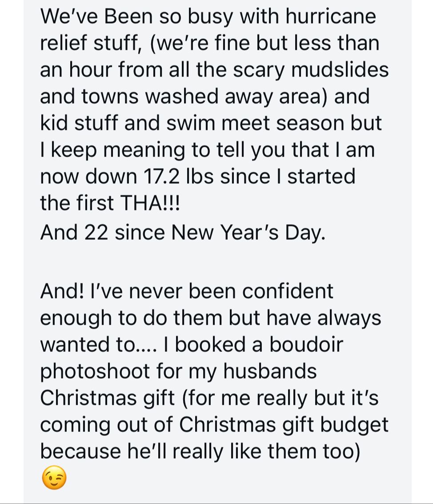
Task: Click the line "And 22 since New Year's Day."
Action: pyautogui.click(x=182, y=232)
